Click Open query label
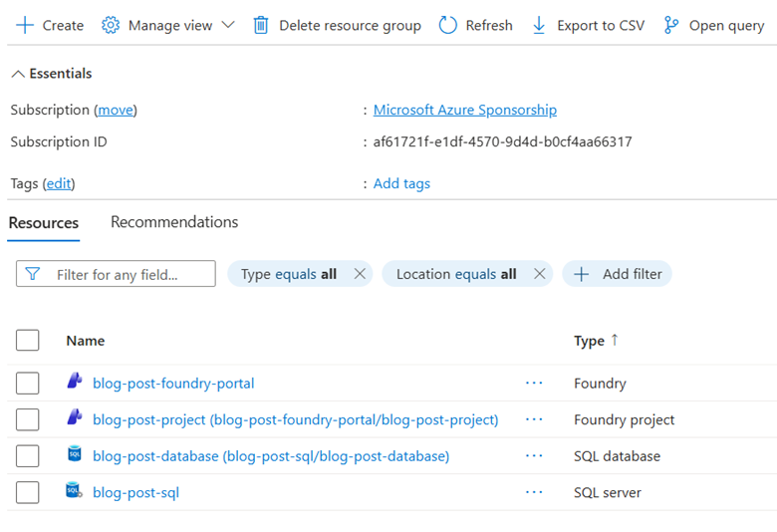Image resolution: width=777 pixels, height=532 pixels. click(726, 25)
